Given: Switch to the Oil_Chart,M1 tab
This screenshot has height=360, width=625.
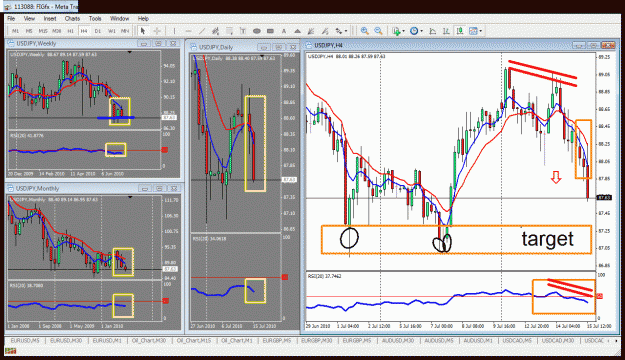Looking at the screenshot, I should pos(237,340).
